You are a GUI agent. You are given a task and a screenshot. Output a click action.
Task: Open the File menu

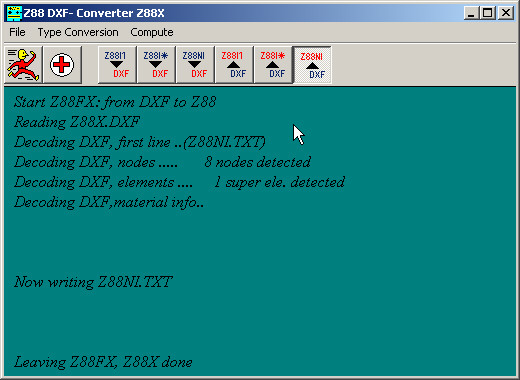point(17,32)
